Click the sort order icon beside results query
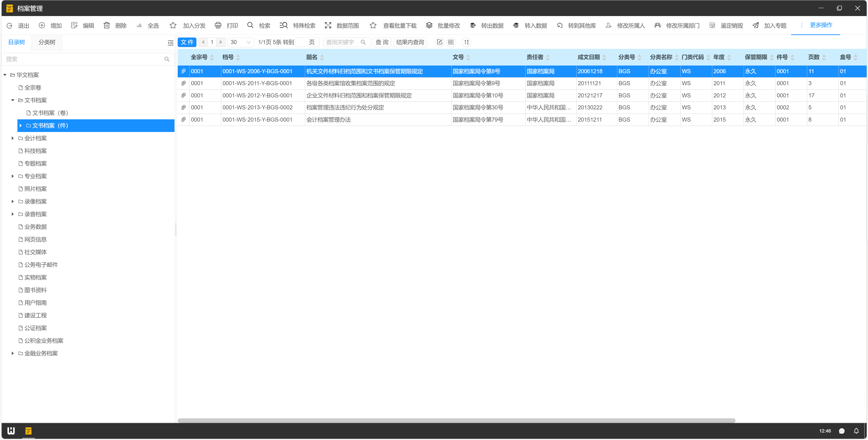 [x=466, y=42]
